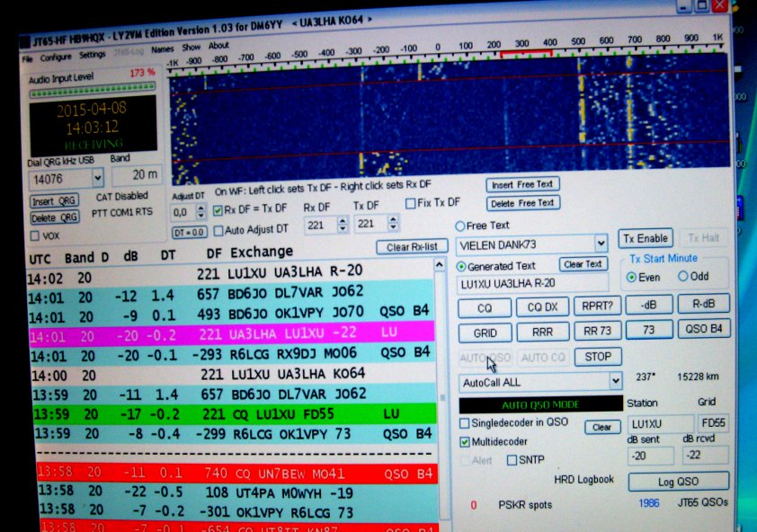The height and width of the screenshot is (532, 757).
Task: Click the DT = 0.0 button
Action: [189, 232]
